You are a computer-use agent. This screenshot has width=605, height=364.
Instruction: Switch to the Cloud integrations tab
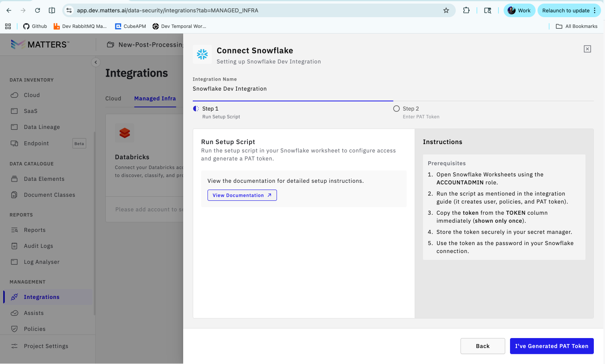[113, 99]
